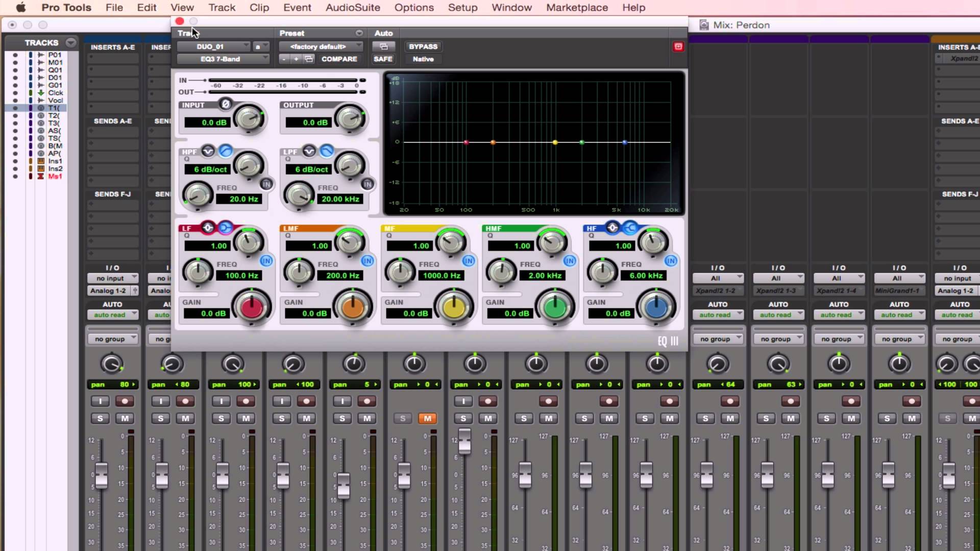
Task: Open the MiniGrand1-1 output selector
Action: tap(899, 291)
